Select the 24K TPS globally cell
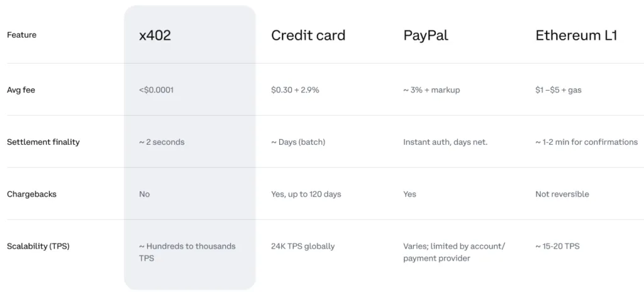The height and width of the screenshot is (294, 644). pos(303,246)
